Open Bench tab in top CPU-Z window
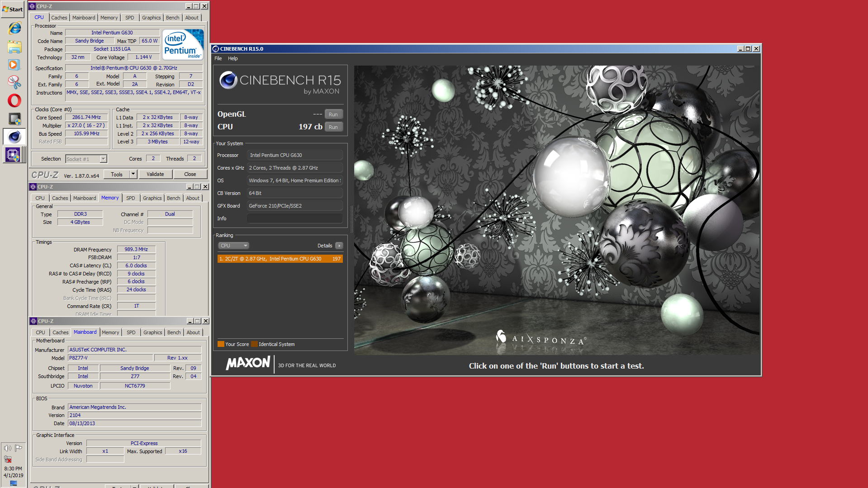The image size is (868, 488). [x=173, y=18]
